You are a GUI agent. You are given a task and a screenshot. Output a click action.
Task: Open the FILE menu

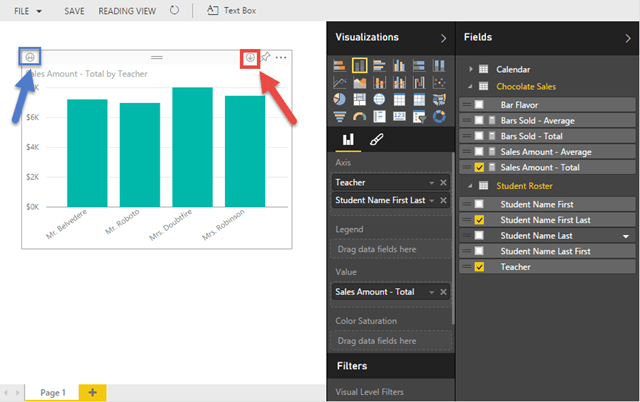[x=27, y=10]
